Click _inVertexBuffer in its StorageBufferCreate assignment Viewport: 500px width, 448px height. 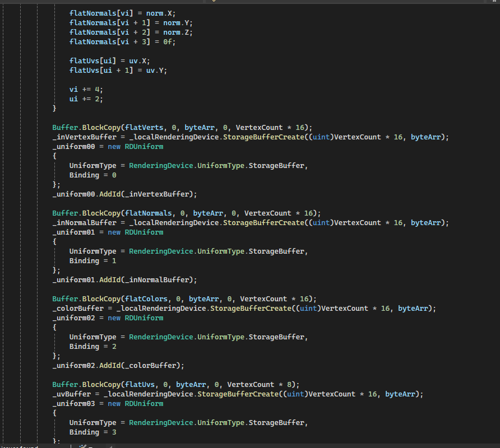(x=84, y=137)
